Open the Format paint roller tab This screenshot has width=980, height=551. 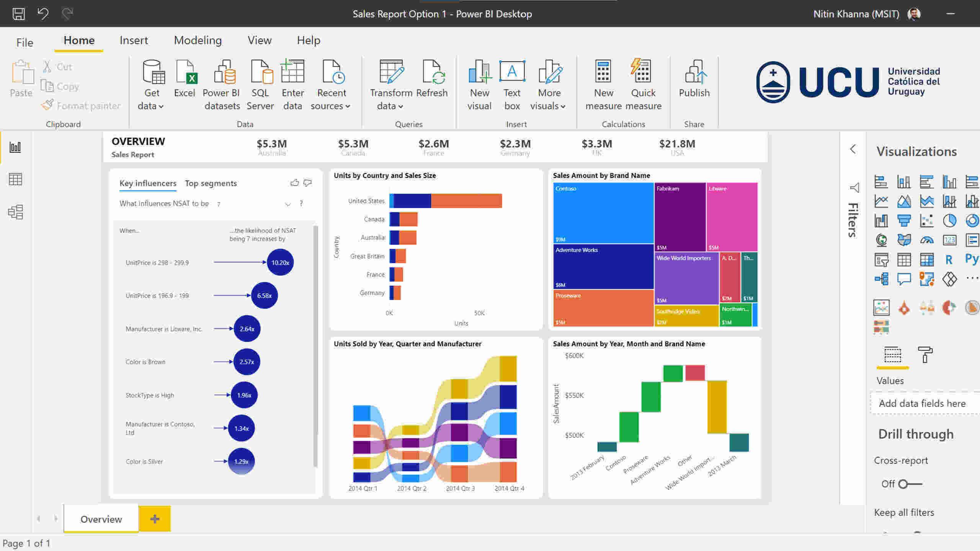point(925,355)
